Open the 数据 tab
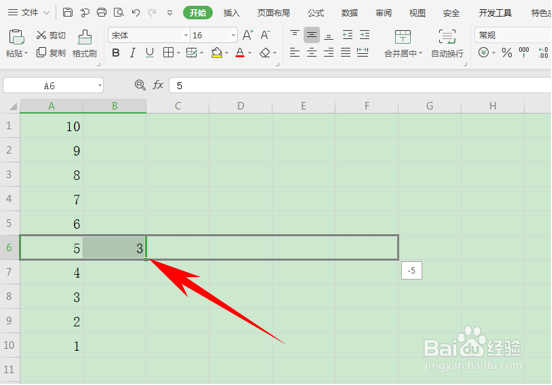Viewport: 552px width, 385px height. click(350, 13)
